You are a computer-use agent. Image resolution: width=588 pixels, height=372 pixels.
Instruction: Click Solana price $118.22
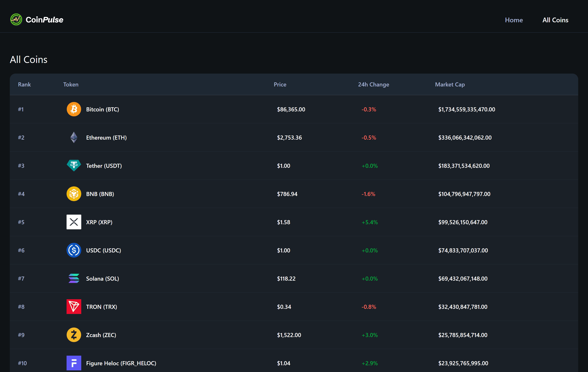click(286, 278)
